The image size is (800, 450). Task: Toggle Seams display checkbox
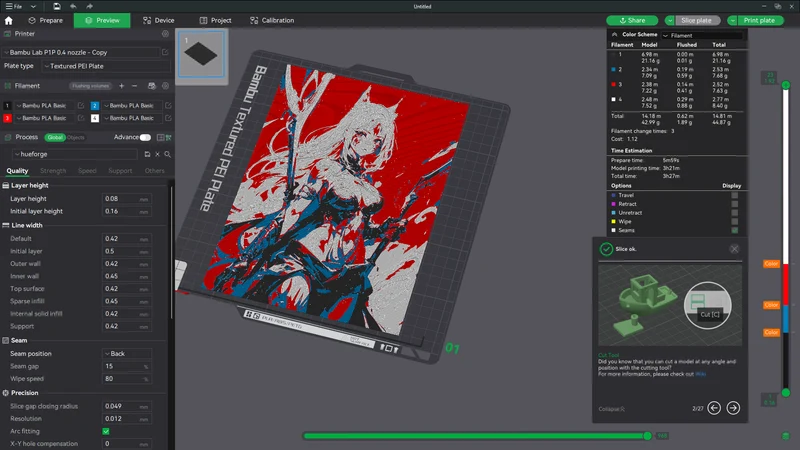734,230
